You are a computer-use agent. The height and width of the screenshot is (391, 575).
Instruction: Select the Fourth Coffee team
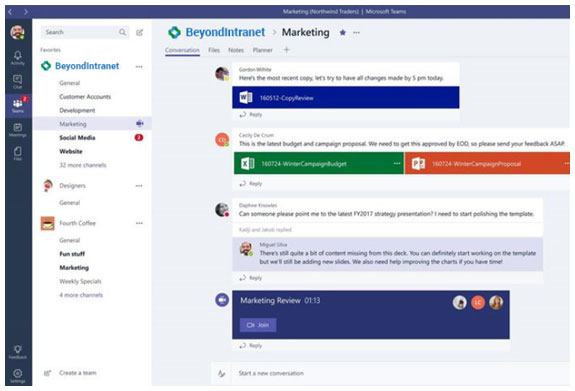click(77, 223)
